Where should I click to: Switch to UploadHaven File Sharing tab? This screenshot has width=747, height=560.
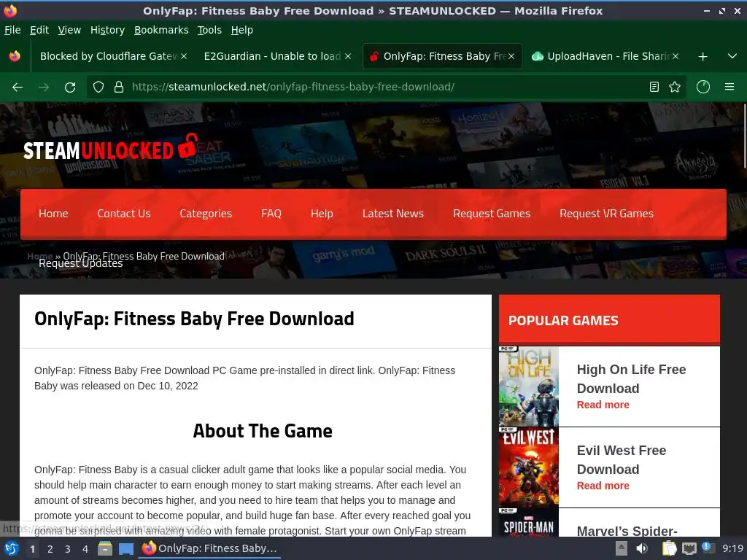(605, 56)
